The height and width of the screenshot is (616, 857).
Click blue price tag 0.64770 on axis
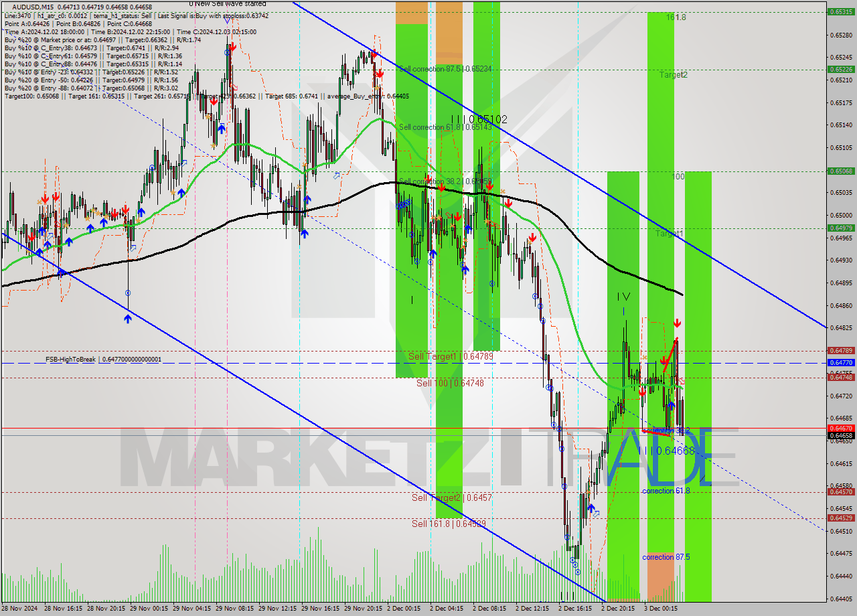[841, 362]
